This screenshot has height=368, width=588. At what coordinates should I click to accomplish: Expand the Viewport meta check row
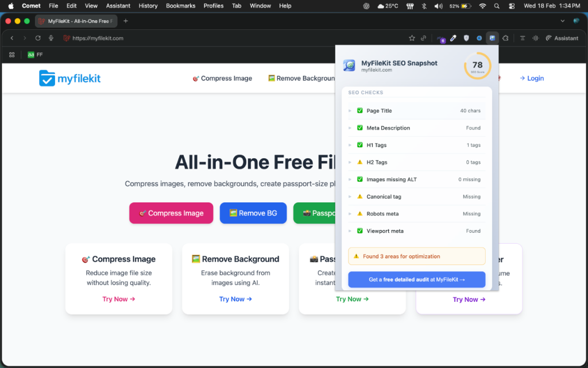(417, 231)
